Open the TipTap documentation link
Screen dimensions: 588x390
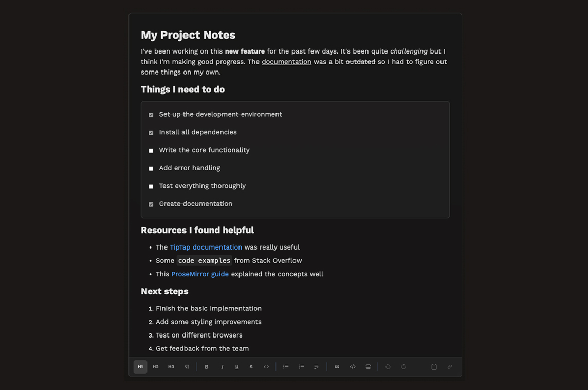tap(206, 247)
